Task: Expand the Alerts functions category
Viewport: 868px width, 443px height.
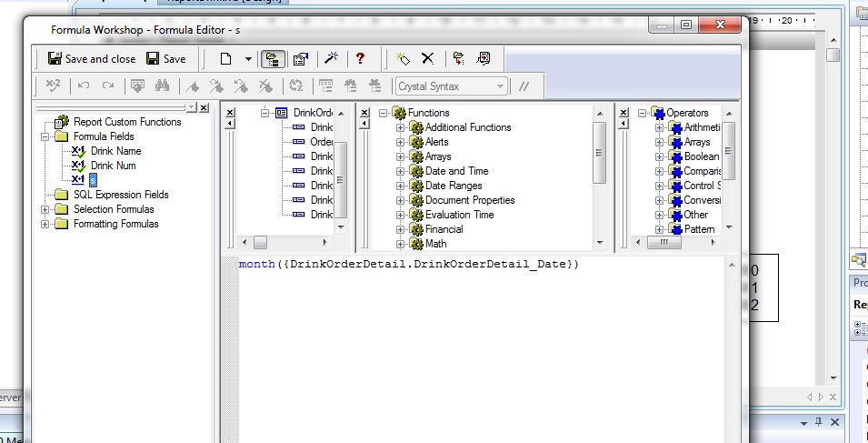Action: [x=400, y=142]
